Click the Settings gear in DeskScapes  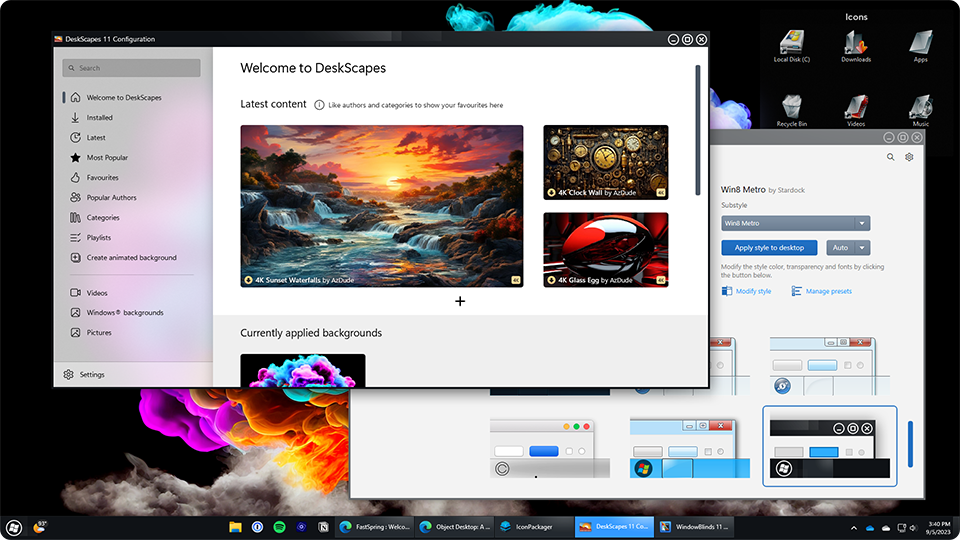pos(69,374)
